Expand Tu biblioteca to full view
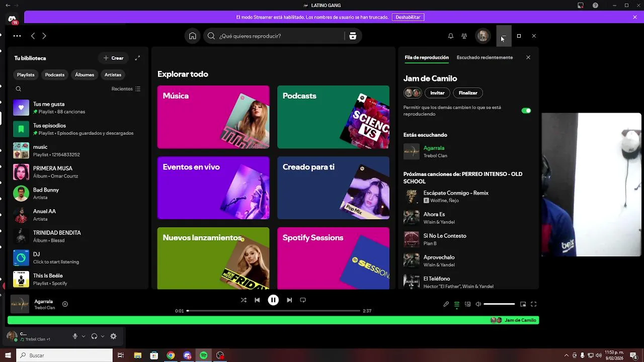The width and height of the screenshot is (644, 362). (137, 58)
